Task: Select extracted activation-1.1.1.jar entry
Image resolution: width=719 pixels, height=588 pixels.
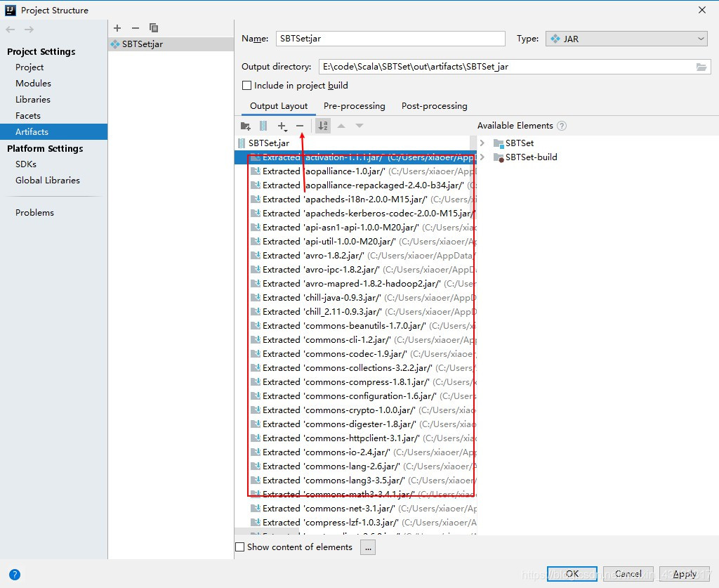Action: 356,157
